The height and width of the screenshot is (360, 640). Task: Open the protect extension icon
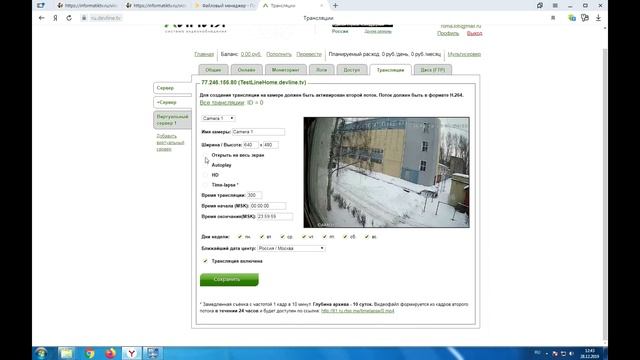click(x=585, y=18)
